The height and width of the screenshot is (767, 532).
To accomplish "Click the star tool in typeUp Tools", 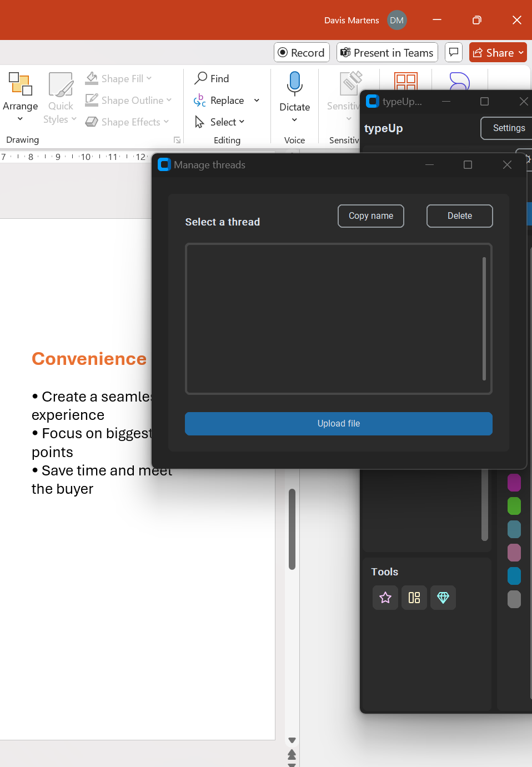I will [385, 598].
